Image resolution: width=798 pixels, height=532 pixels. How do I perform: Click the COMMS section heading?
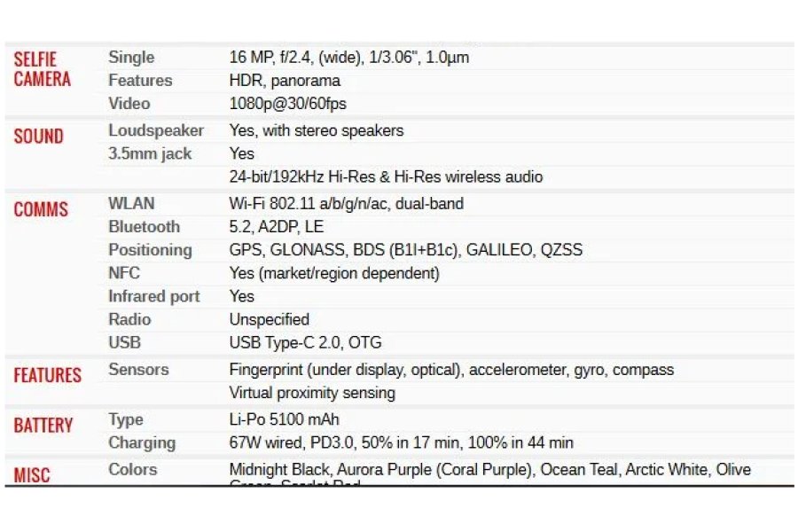[x=41, y=210]
